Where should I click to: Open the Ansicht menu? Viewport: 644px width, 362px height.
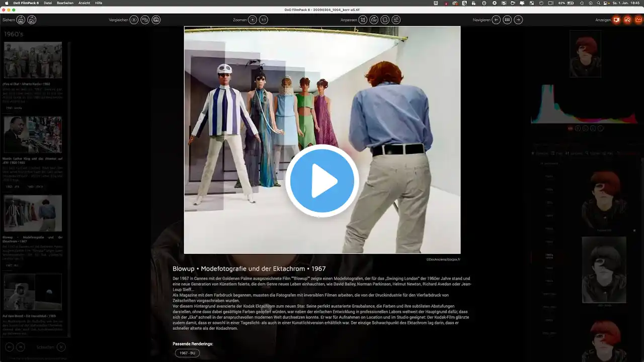tap(84, 3)
